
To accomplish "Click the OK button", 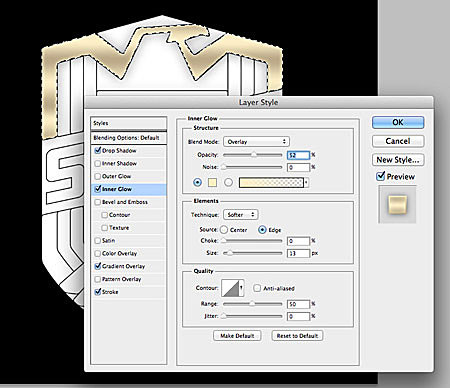I will tap(398, 122).
